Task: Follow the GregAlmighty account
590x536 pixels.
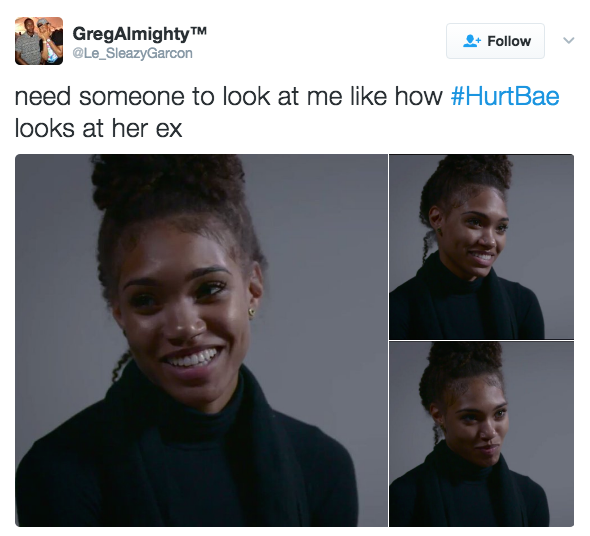Action: coord(495,41)
